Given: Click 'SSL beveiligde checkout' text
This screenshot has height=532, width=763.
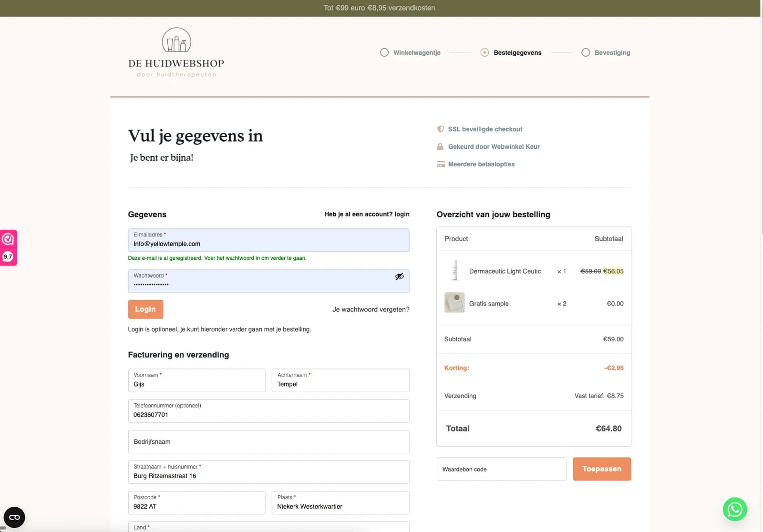Looking at the screenshot, I should tap(485, 129).
